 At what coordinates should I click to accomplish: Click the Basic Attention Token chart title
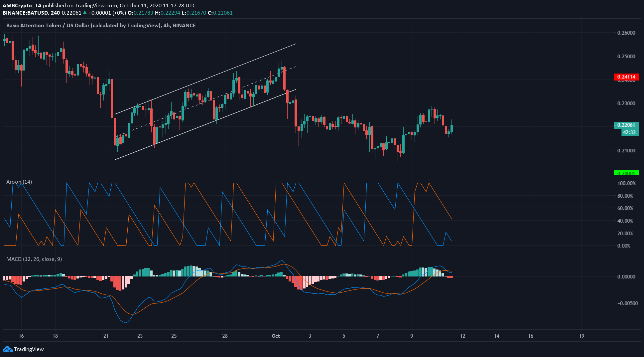pos(101,26)
